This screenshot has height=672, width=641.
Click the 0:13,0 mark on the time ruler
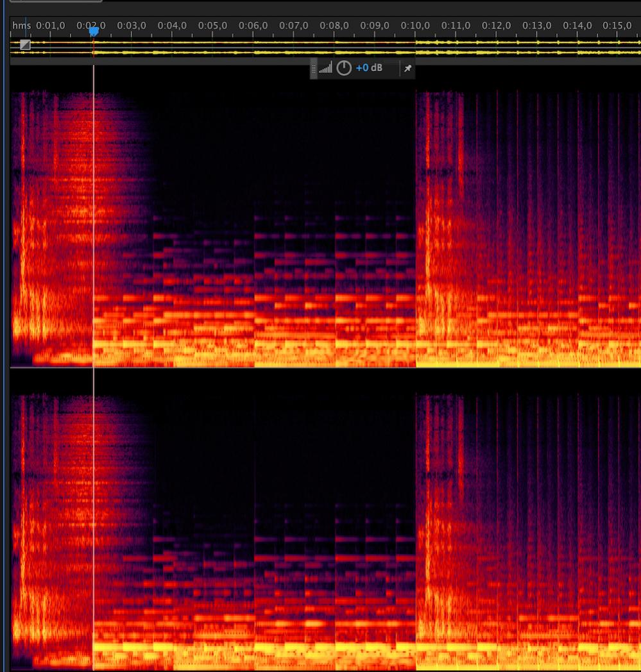pyautogui.click(x=537, y=26)
